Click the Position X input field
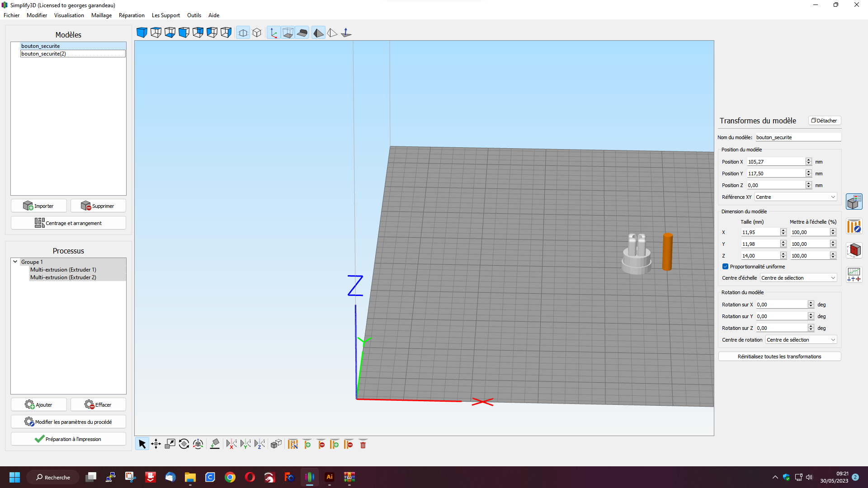Viewport: 868px width, 488px height. (x=776, y=162)
